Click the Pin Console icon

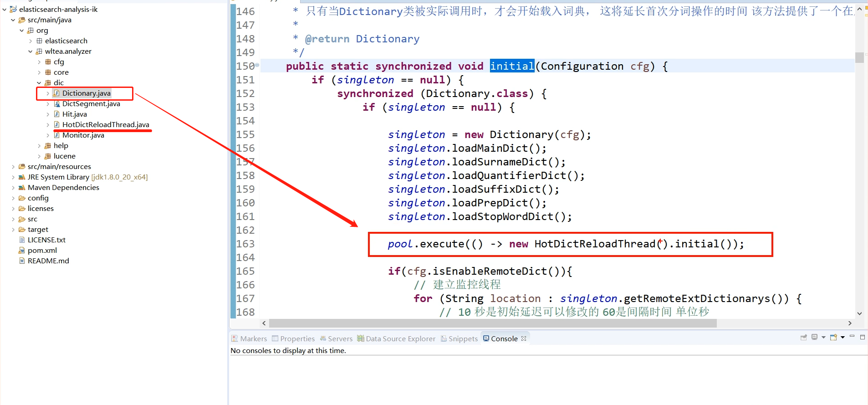pyautogui.click(x=804, y=338)
